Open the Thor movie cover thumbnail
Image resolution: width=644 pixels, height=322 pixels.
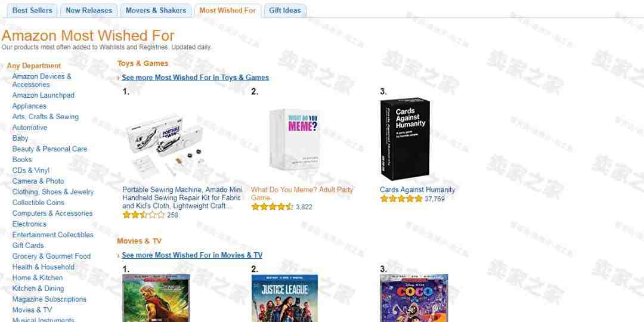coord(156,298)
